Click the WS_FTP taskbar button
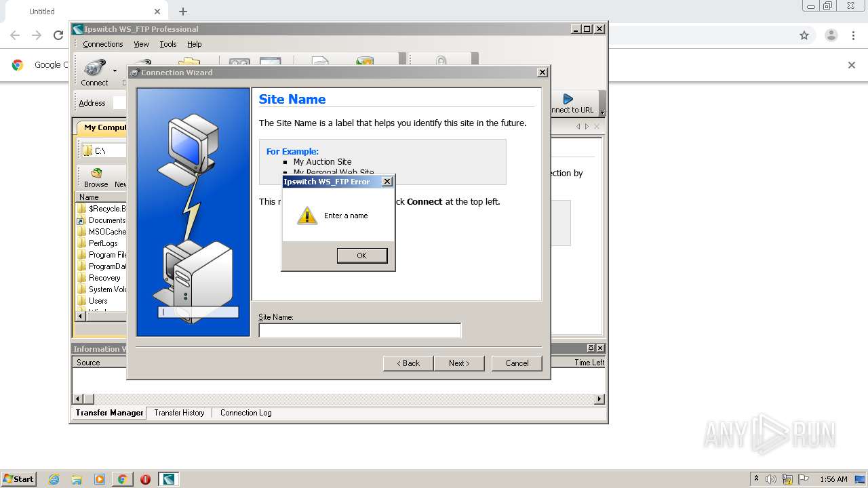Screen dimensions: 868x488 click(168, 479)
